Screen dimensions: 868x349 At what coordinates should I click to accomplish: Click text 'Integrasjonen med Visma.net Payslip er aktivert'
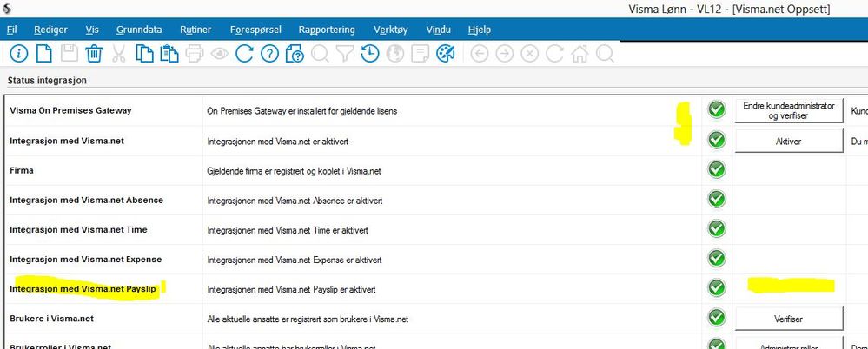click(x=291, y=289)
